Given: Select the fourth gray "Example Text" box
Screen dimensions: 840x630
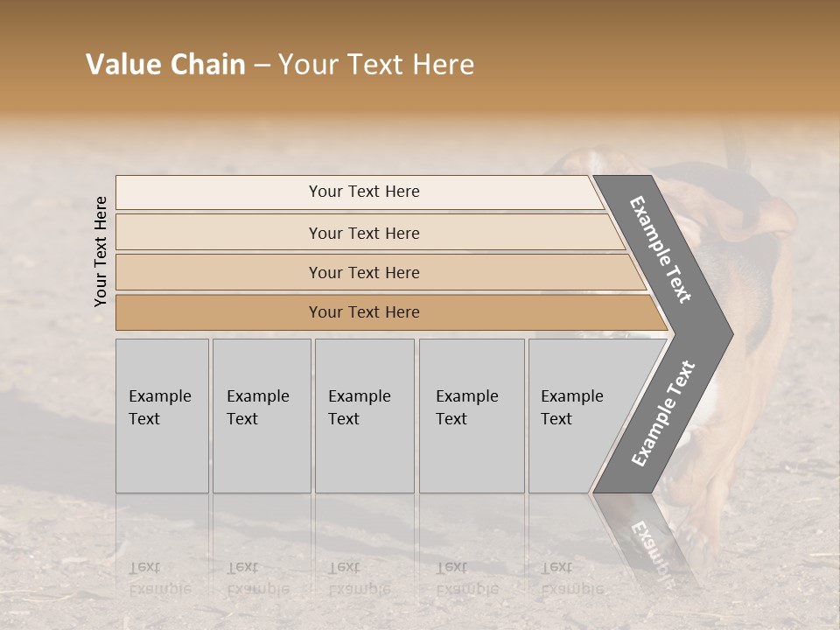Looking at the screenshot, I should [x=471, y=415].
